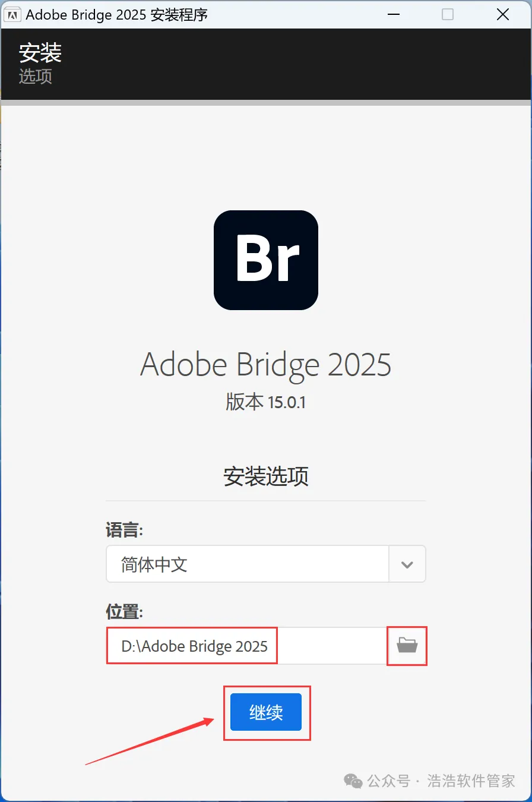
Task: Click the 安装 header title
Action: pos(40,53)
